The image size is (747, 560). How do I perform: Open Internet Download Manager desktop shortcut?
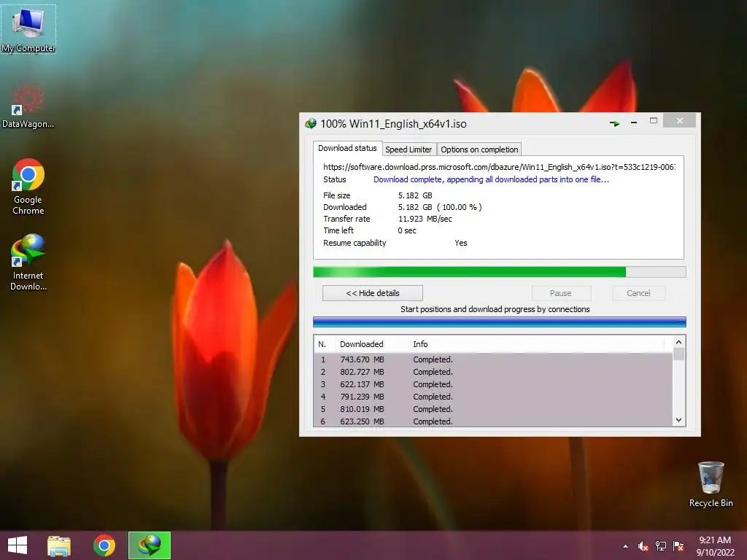click(28, 262)
